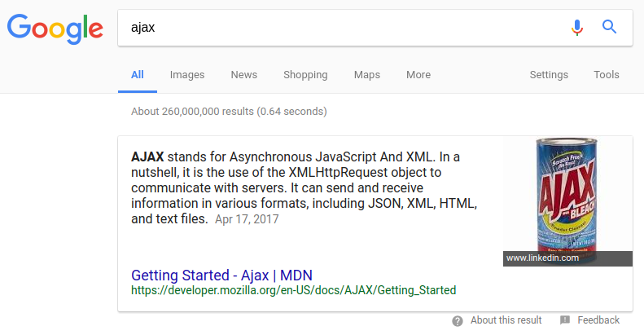Open About this result link
644x335 pixels.
click(506, 320)
